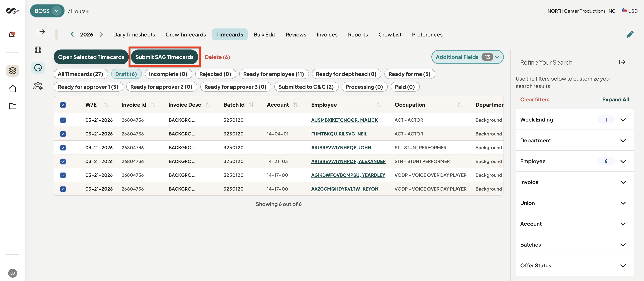Open the Additional Fields dropdown
The image size is (644, 281).
point(467,57)
